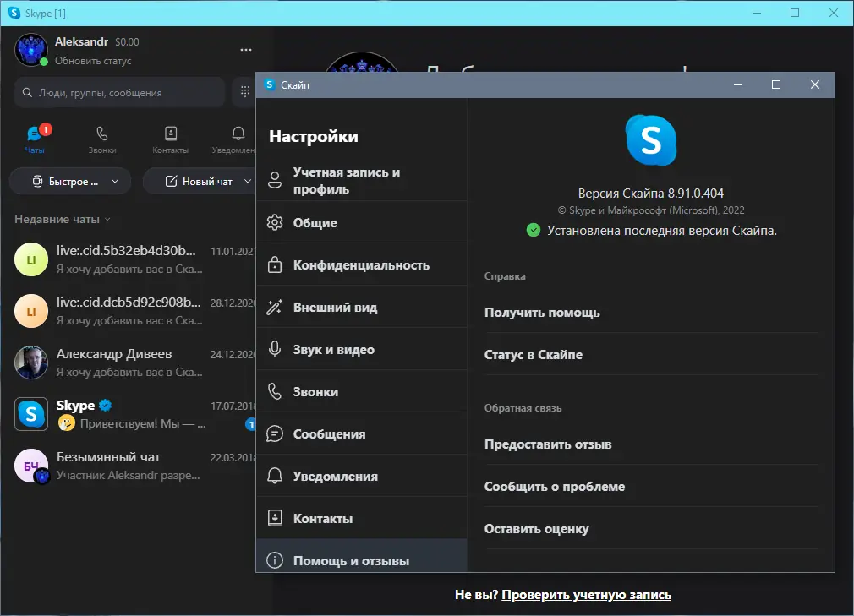Click the green check update status icon
This screenshot has height=616, width=854.
[534, 230]
